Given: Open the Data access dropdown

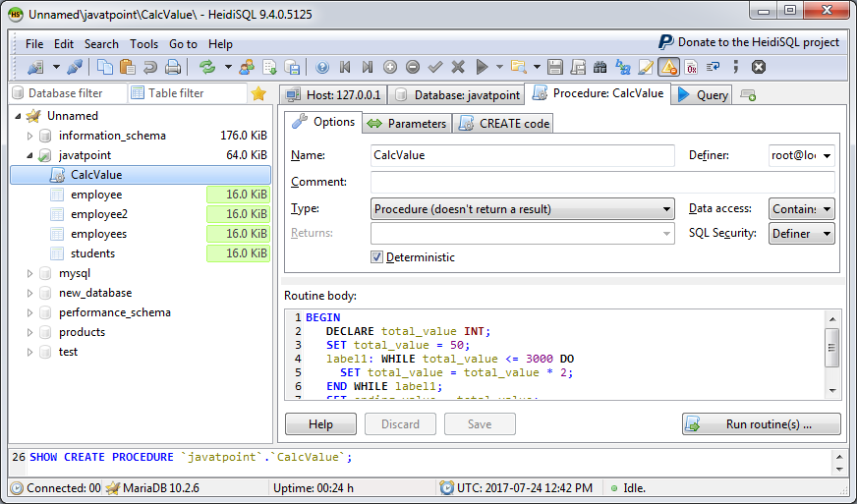Looking at the screenshot, I should coord(801,209).
